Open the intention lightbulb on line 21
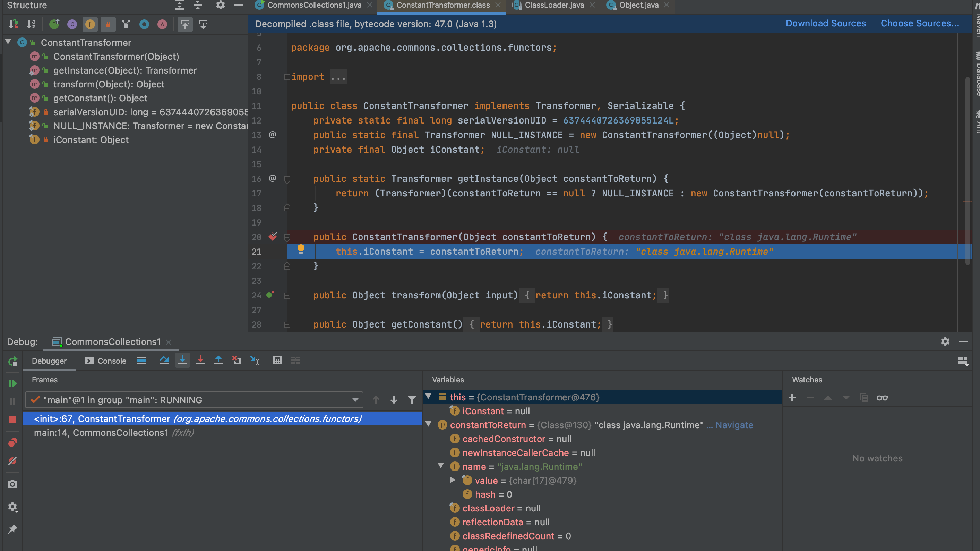The image size is (980, 551). (x=301, y=249)
